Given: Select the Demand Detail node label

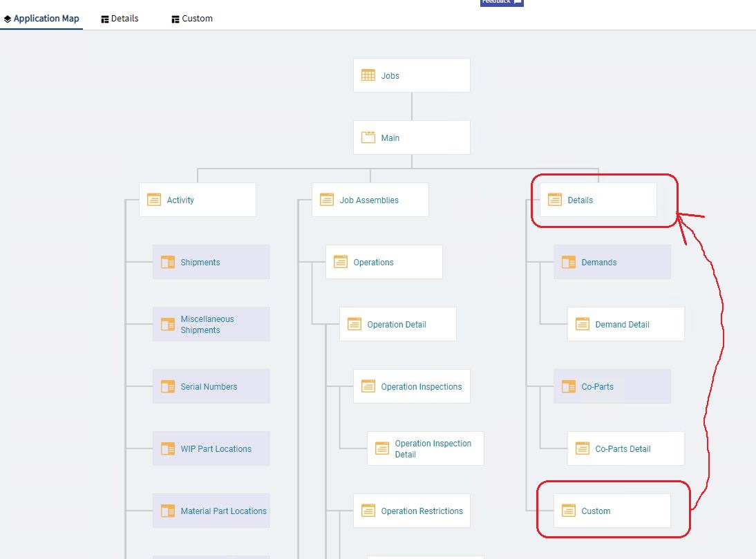Looking at the screenshot, I should pyautogui.click(x=622, y=324).
